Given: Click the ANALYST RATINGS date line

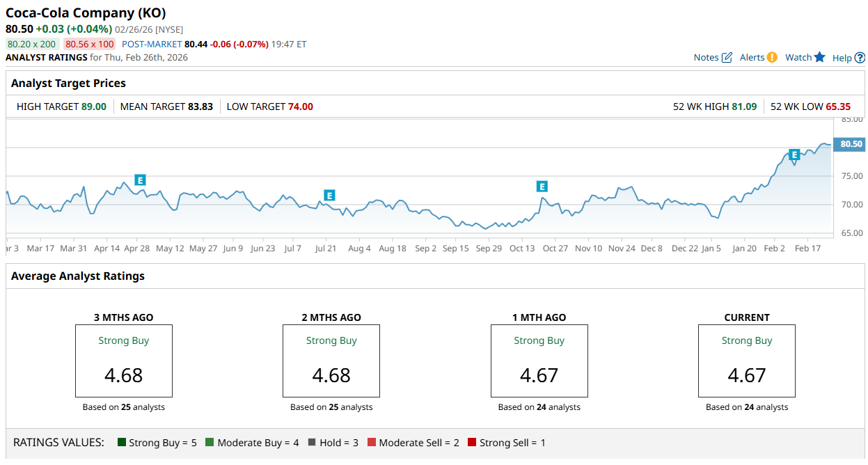Looking at the screenshot, I should click(97, 57).
